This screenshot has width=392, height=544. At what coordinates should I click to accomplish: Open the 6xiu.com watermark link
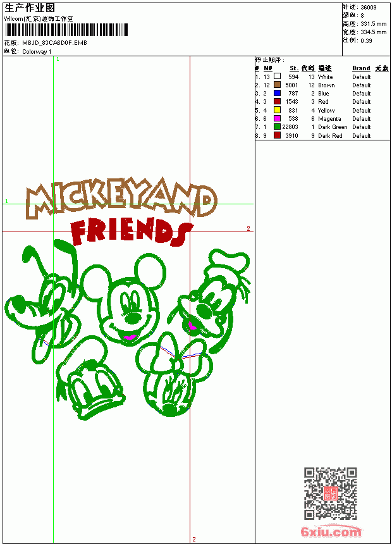331,531
